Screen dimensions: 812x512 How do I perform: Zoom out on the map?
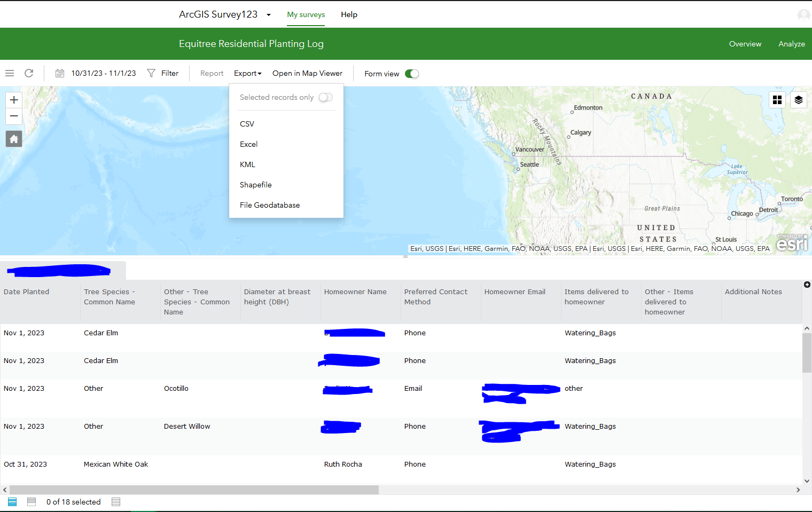point(14,116)
